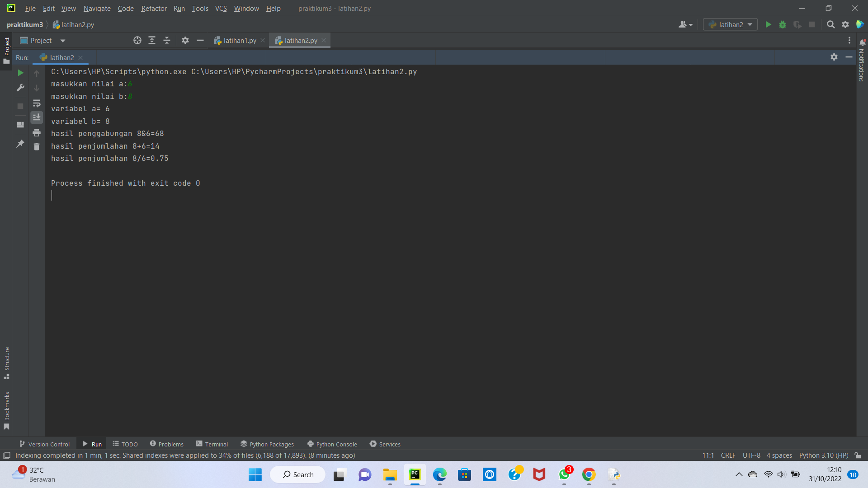Toggle soft-wrap in the run console
The image size is (868, 488).
[37, 103]
